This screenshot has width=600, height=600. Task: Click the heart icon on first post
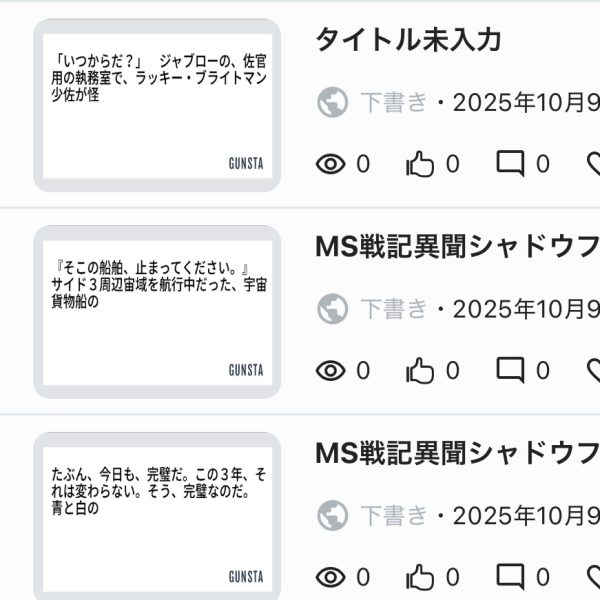tap(594, 164)
